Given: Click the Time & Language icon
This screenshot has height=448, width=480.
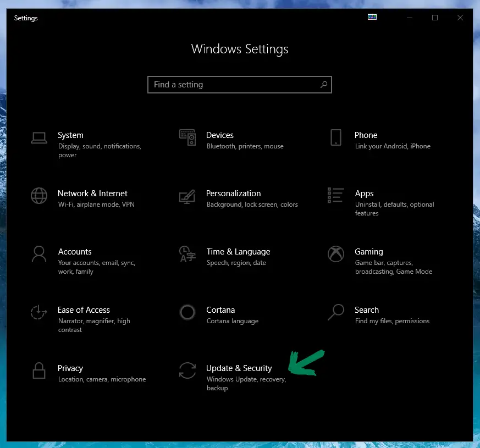Looking at the screenshot, I should pos(187,254).
